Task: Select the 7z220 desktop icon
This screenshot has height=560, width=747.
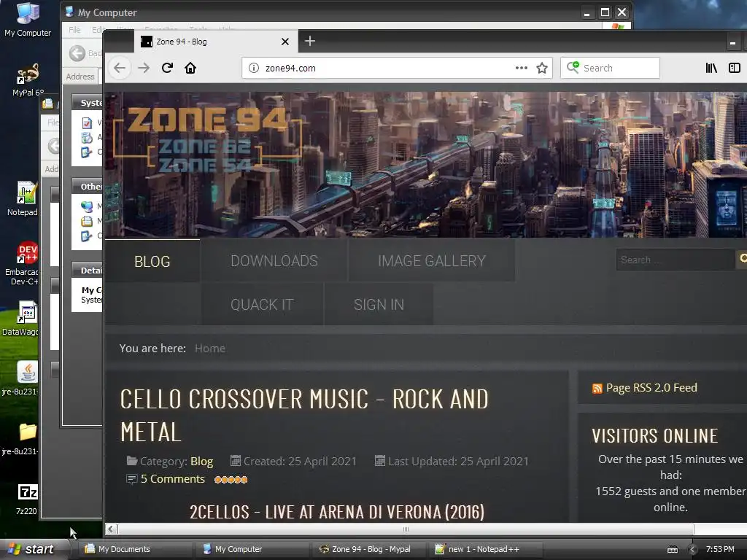Action: (x=27, y=499)
